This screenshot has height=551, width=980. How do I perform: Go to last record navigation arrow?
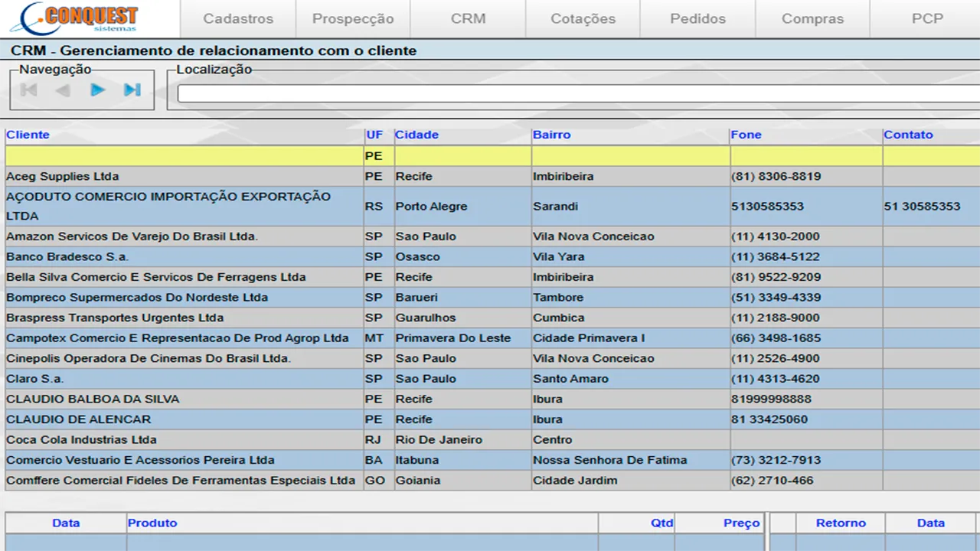click(x=132, y=90)
